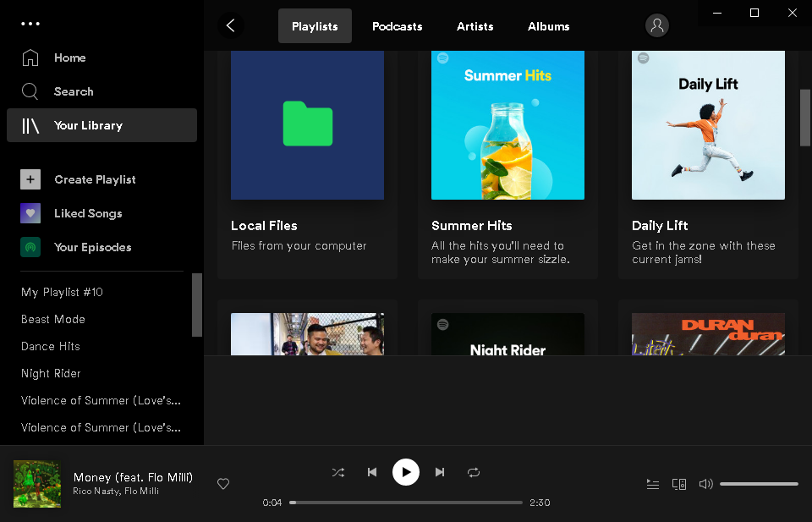
Task: Open the user profile icon
Action: [x=656, y=25]
